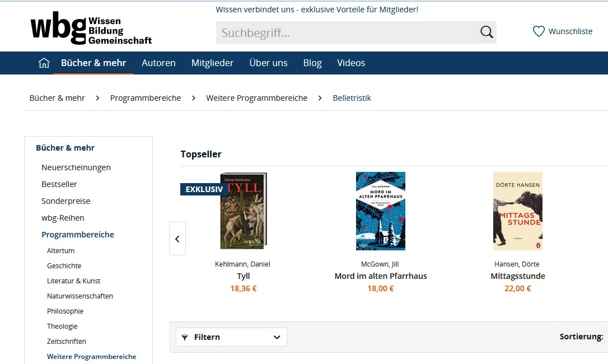Image resolution: width=608 pixels, height=364 pixels.
Task: Expand the Filtern dropdown
Action: (x=231, y=337)
